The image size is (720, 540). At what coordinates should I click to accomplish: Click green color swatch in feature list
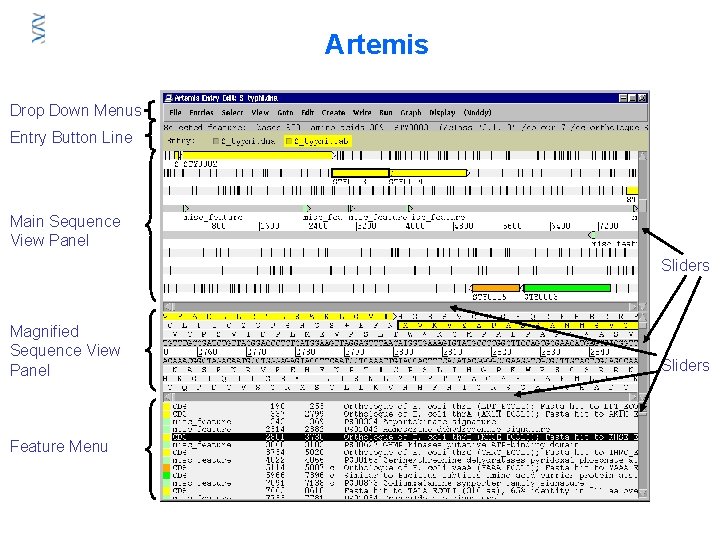point(167,475)
